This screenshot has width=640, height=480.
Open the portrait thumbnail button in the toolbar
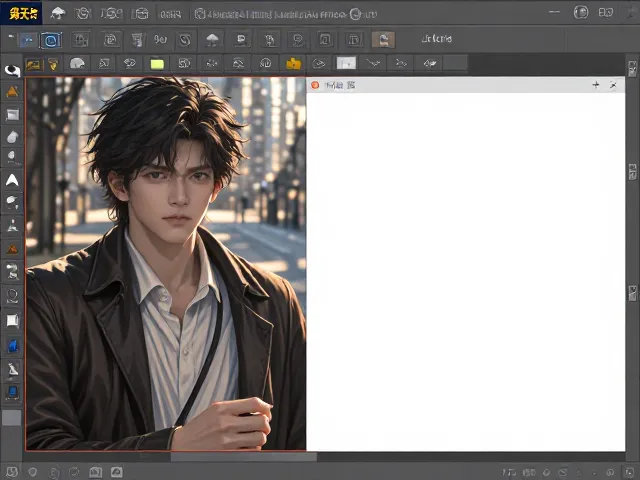(383, 40)
